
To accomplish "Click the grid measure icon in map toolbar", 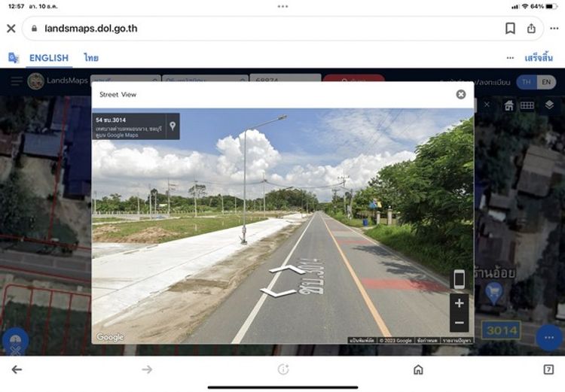I will pos(527,105).
